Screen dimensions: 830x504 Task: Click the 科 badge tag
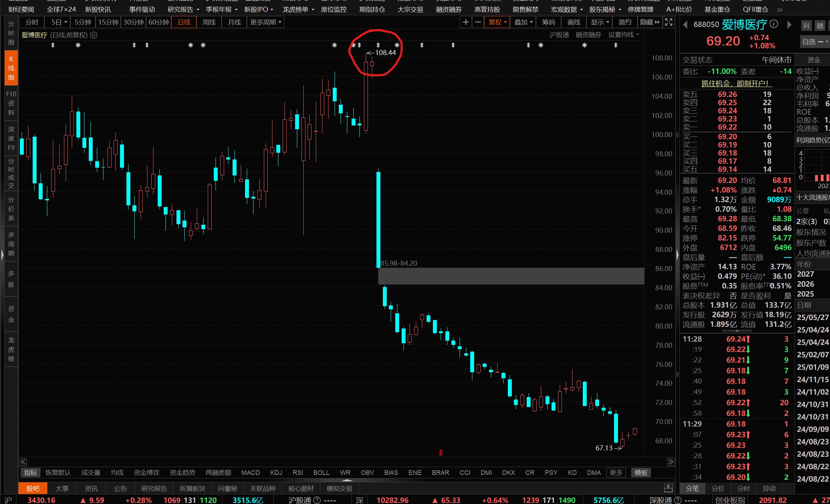tap(807, 26)
